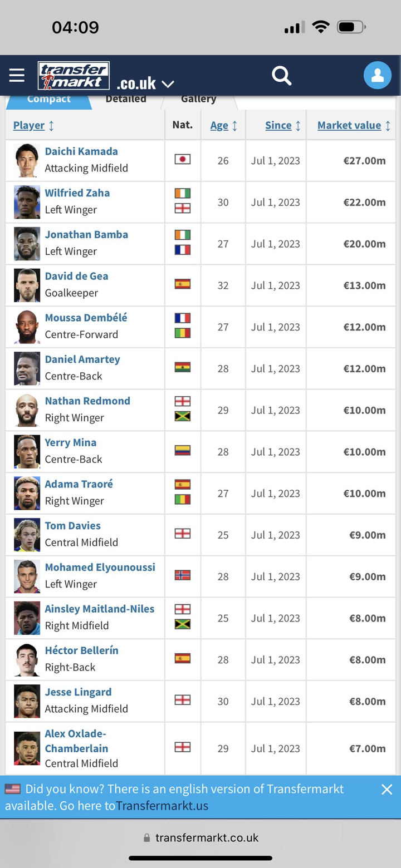Open David de Gea's photo thumbnail
Viewport: 401px width, 868px height.
(x=27, y=285)
